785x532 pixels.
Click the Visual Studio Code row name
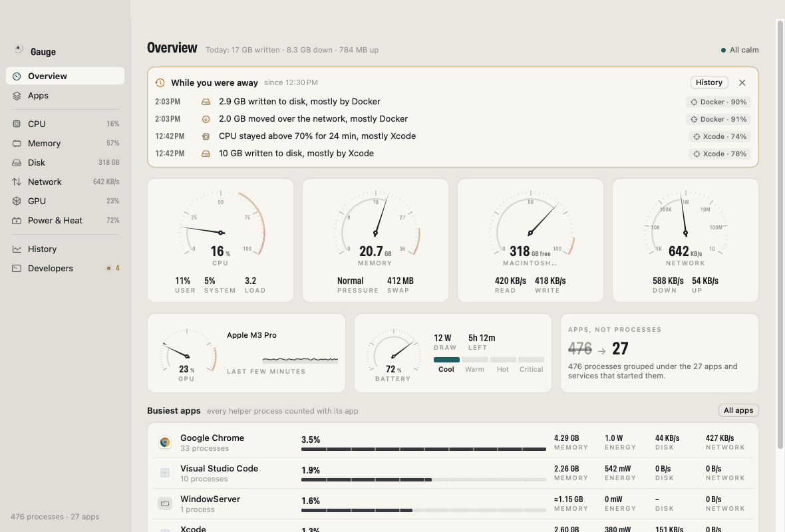(x=220, y=468)
